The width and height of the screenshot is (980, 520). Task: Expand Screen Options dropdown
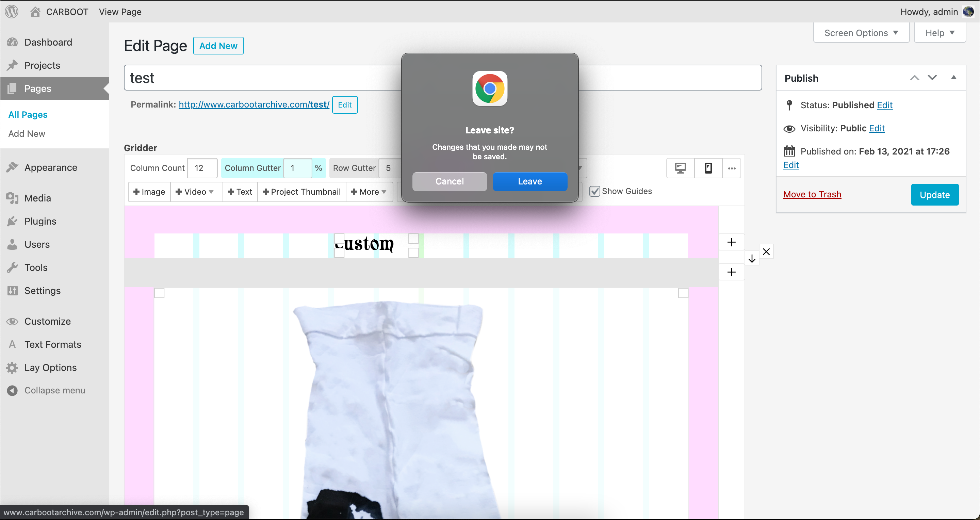coord(861,33)
